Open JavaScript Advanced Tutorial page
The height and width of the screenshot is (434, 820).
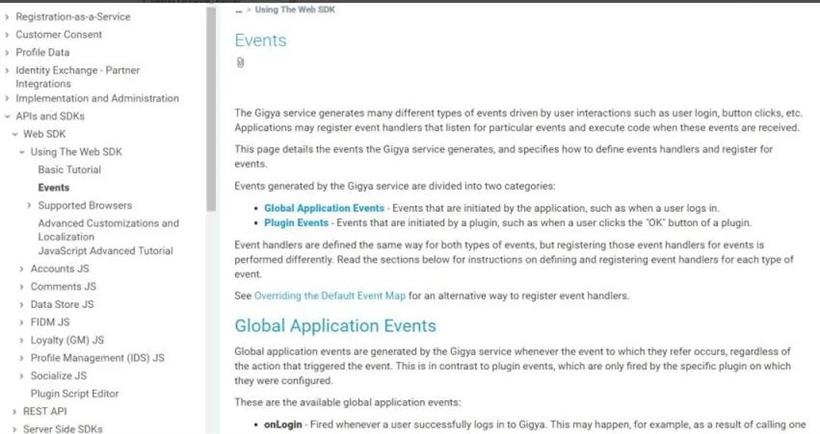tap(106, 250)
